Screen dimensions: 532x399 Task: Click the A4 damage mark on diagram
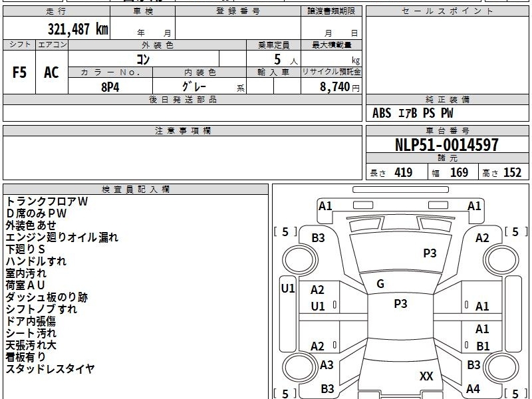[x=473, y=388]
